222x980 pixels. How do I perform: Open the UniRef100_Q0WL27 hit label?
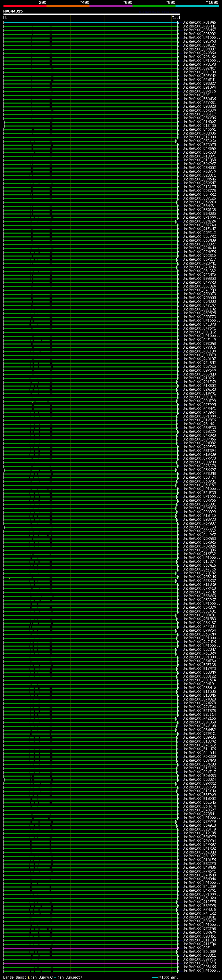tap(199, 45)
